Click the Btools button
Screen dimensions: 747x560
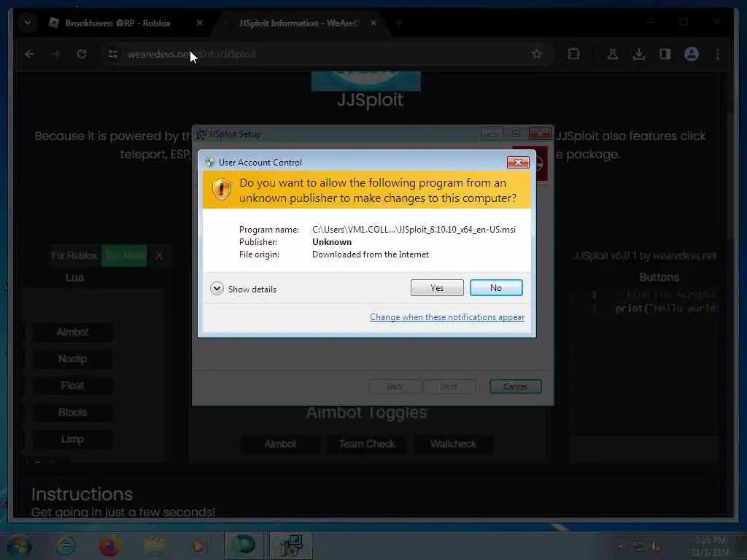[x=72, y=413]
